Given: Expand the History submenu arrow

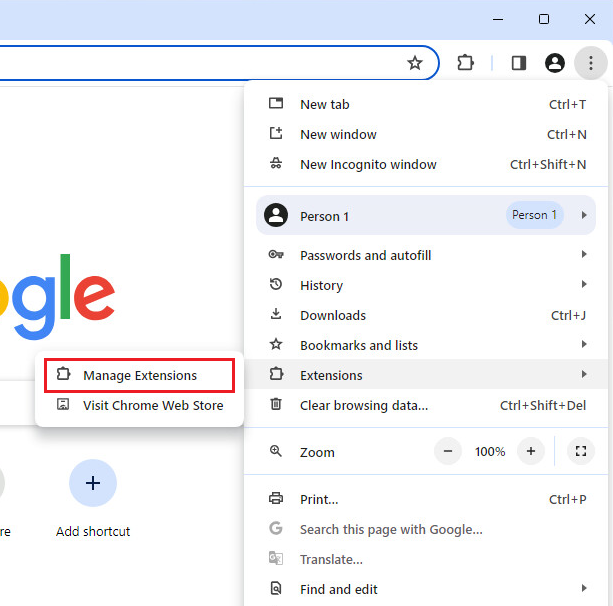Looking at the screenshot, I should pyautogui.click(x=584, y=284).
